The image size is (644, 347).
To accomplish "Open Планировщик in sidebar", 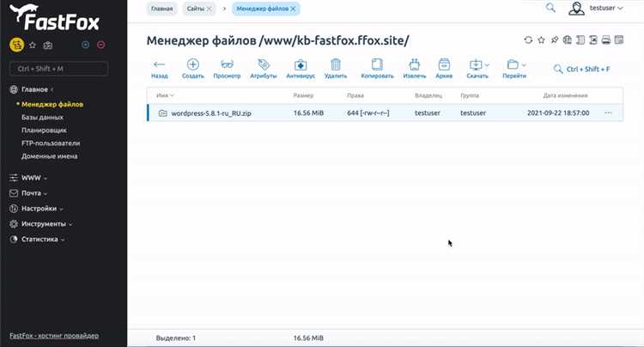I will (x=44, y=131).
